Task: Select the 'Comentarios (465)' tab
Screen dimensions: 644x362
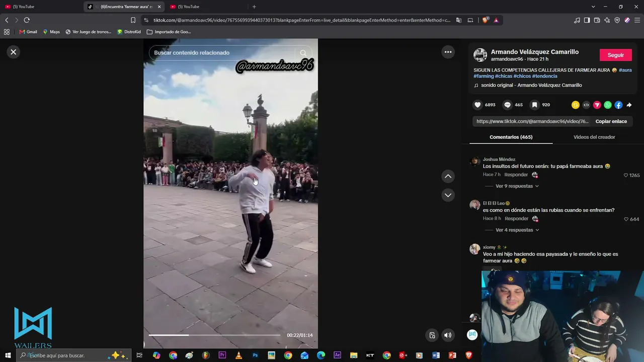Action: click(511, 137)
